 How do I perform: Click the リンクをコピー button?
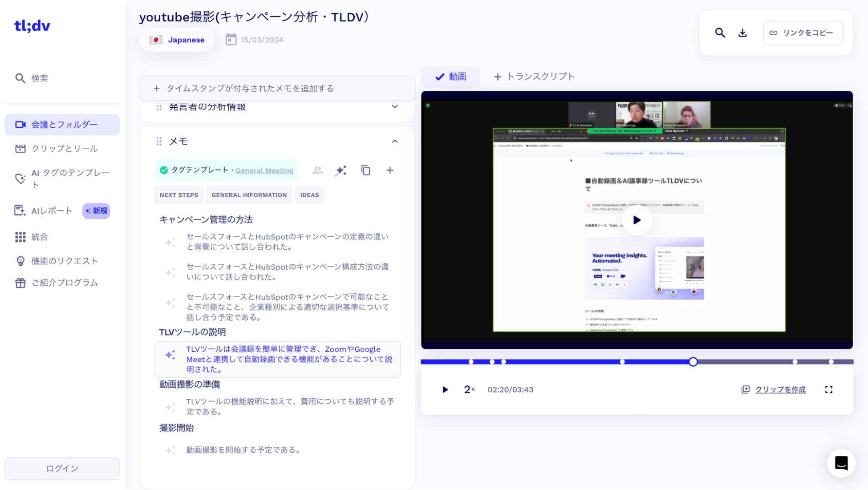[x=803, y=33]
